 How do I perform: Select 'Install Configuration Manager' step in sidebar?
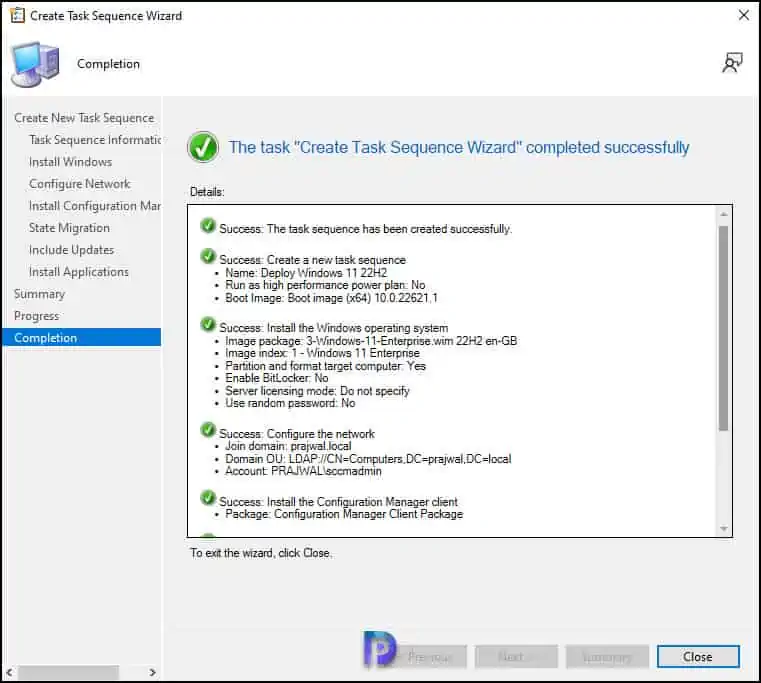(x=95, y=206)
